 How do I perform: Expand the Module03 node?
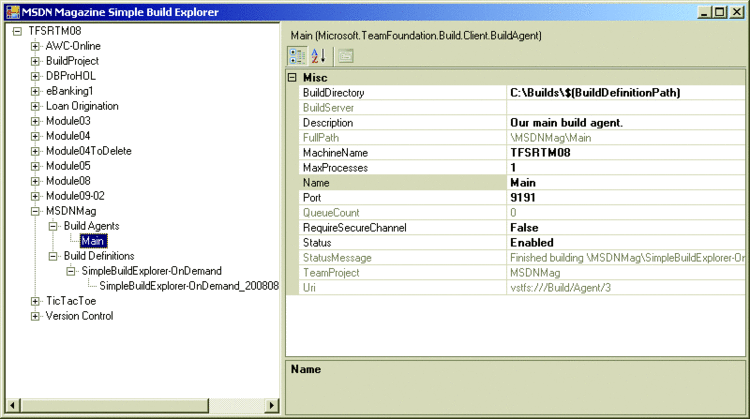click(x=35, y=121)
